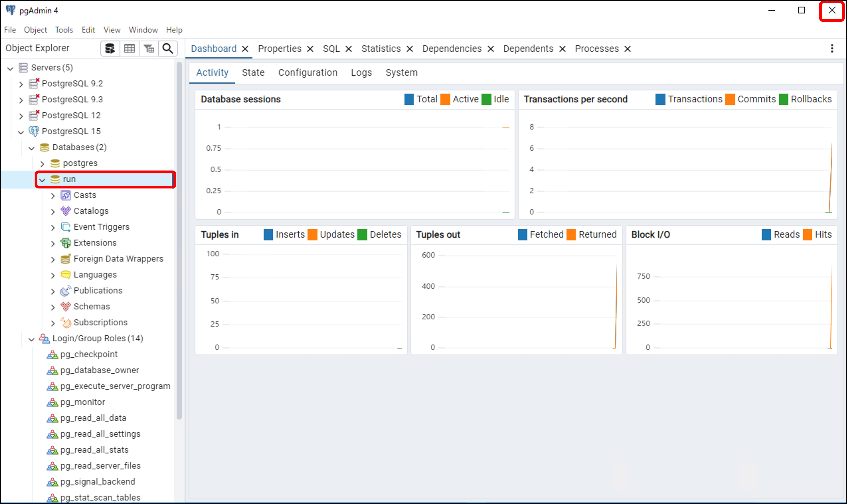This screenshot has width=847, height=504.
Task: Switch to the SQL tab
Action: (x=331, y=49)
